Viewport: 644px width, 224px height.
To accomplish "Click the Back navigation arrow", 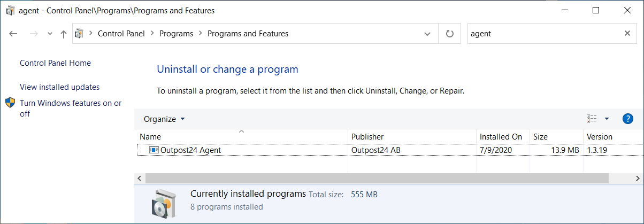I will 13,34.
